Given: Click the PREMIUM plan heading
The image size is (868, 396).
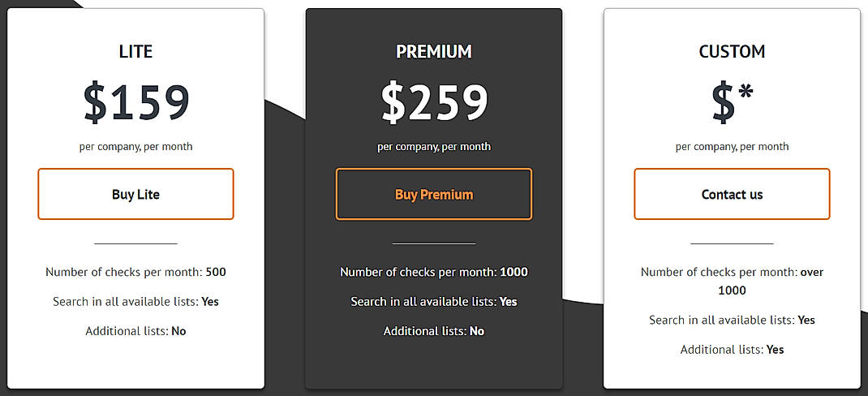Looking at the screenshot, I should pyautogui.click(x=434, y=52).
